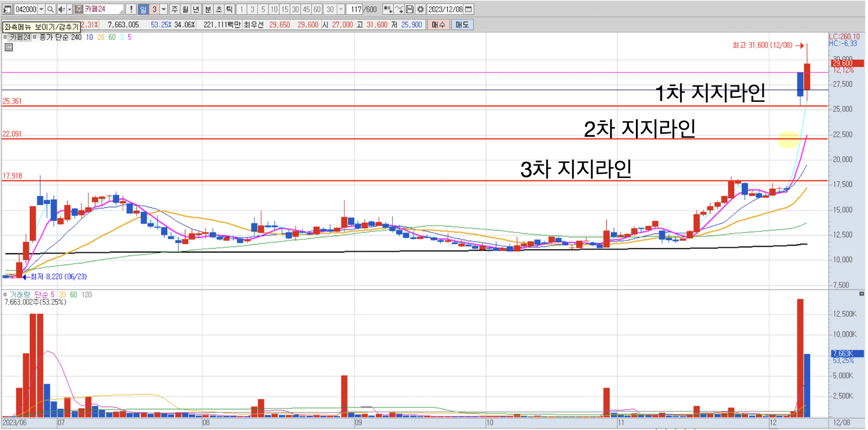Image resolution: width=868 pixels, height=430 pixels.
Task: Select the 15 interval button
Action: pos(284,9)
